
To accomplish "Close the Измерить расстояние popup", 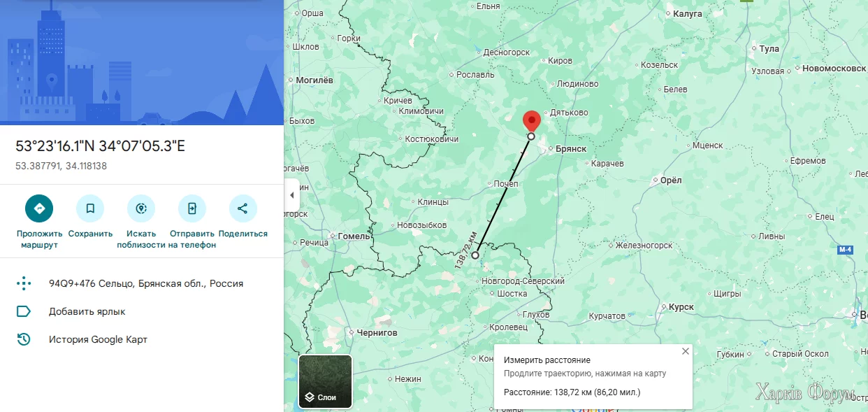I will (x=685, y=352).
